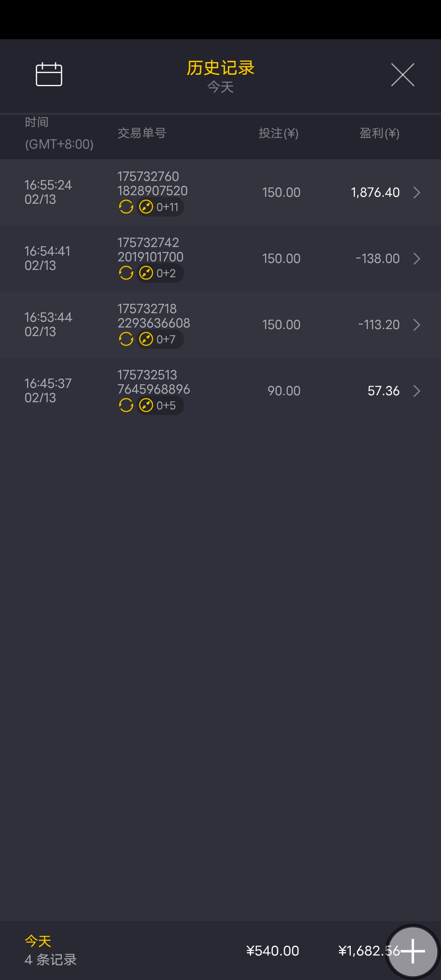Expand details for the 57.36 profit record
441x980 pixels.
(416, 391)
